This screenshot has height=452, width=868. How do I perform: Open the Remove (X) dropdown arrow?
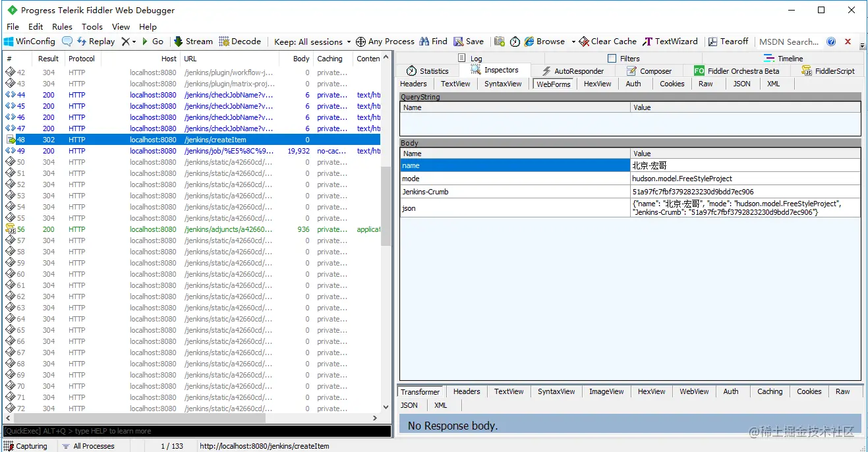[x=134, y=42]
